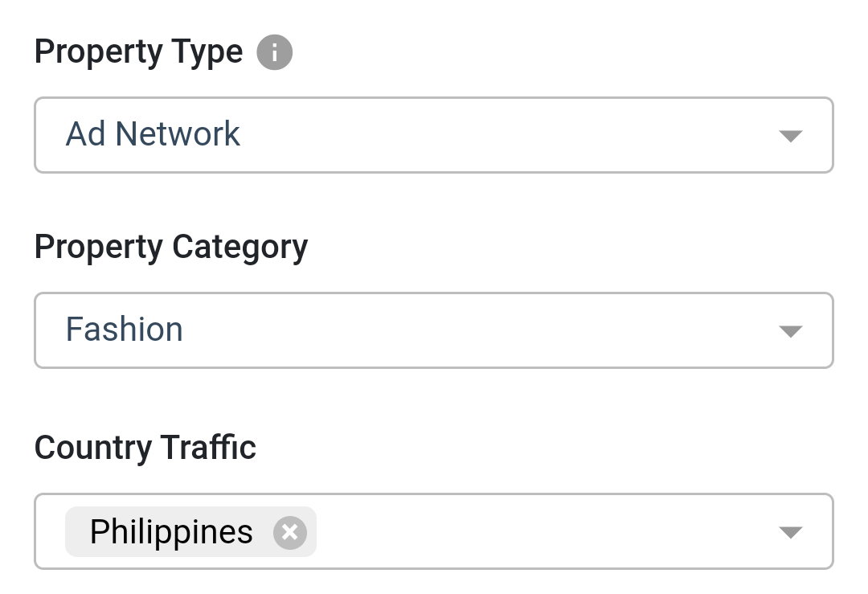Select the Philippines chip label

pos(171,532)
